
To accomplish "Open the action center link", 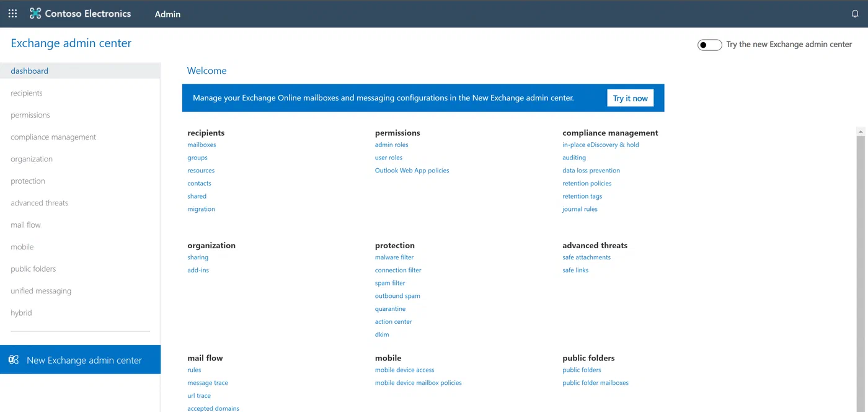I will tap(393, 322).
